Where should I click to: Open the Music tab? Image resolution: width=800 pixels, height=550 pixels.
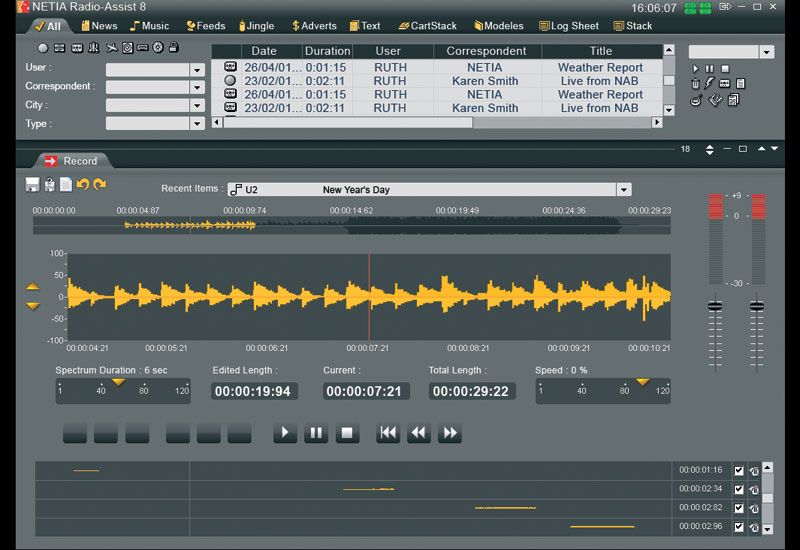(x=149, y=26)
